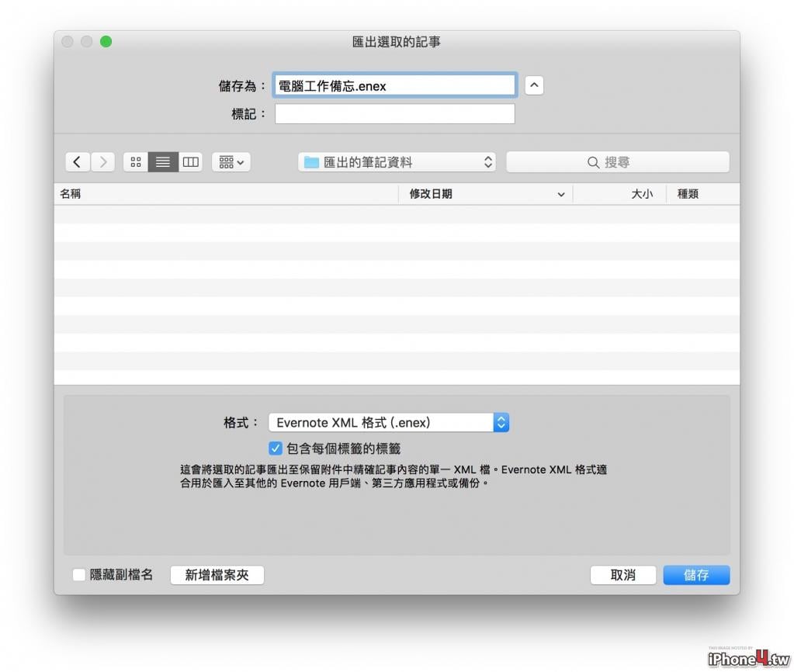Open the 格式 Evernote XML format dropdown

pyautogui.click(x=388, y=422)
